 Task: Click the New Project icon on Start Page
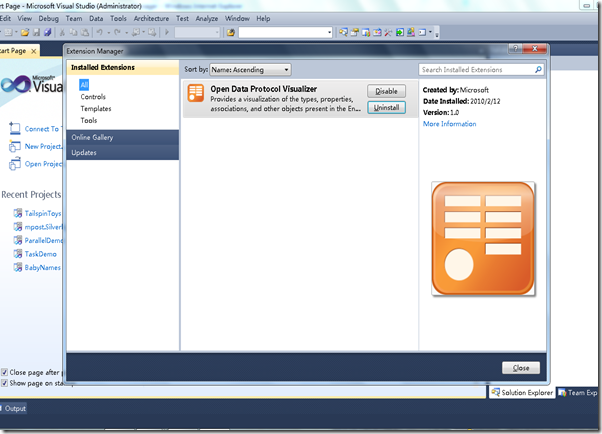(x=15, y=146)
